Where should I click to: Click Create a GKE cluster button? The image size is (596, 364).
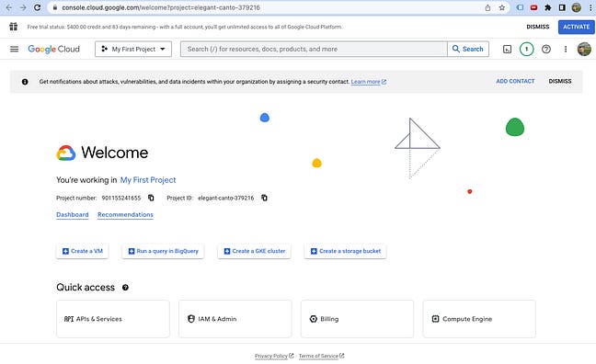pos(254,251)
